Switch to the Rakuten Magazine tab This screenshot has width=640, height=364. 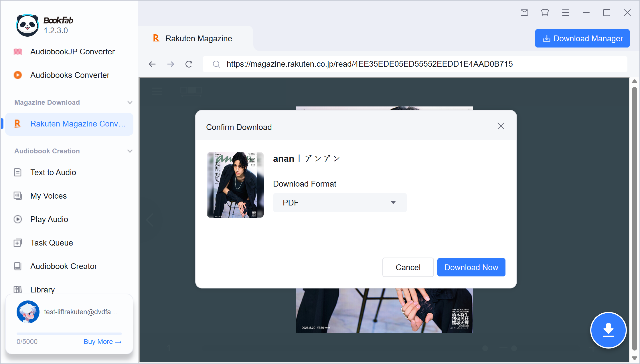click(196, 38)
